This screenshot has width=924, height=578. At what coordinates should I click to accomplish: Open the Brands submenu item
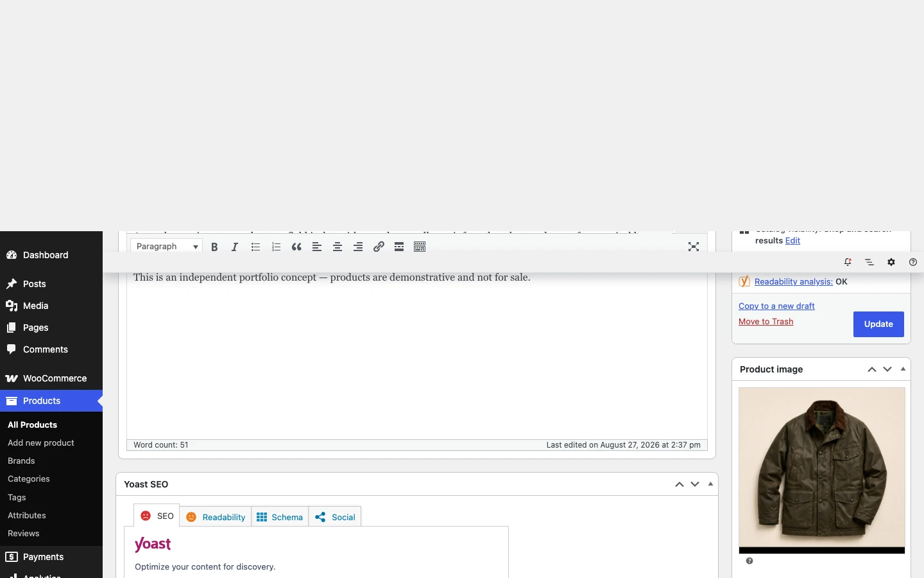[21, 460]
